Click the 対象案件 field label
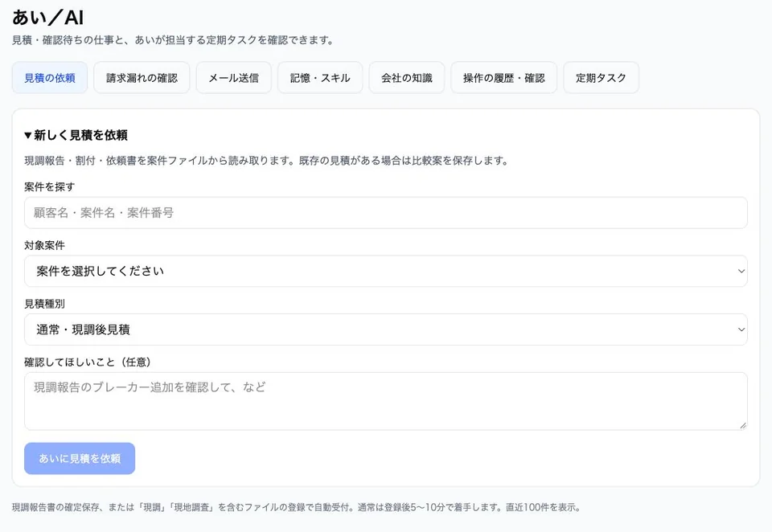This screenshot has height=532, width=772. coord(45,245)
